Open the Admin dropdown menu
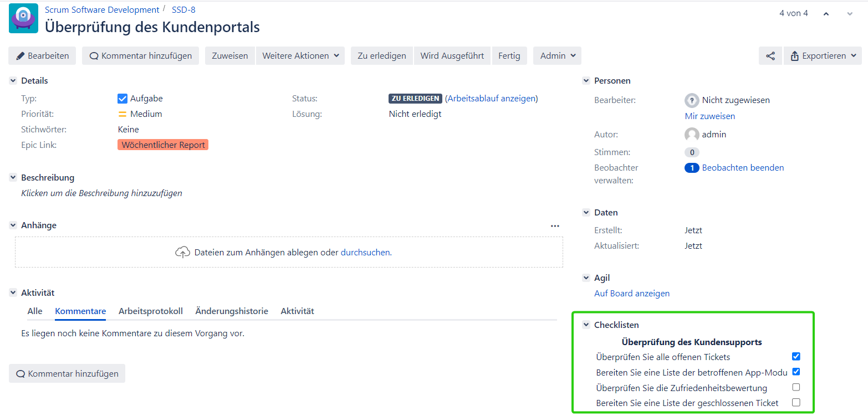 tap(557, 56)
